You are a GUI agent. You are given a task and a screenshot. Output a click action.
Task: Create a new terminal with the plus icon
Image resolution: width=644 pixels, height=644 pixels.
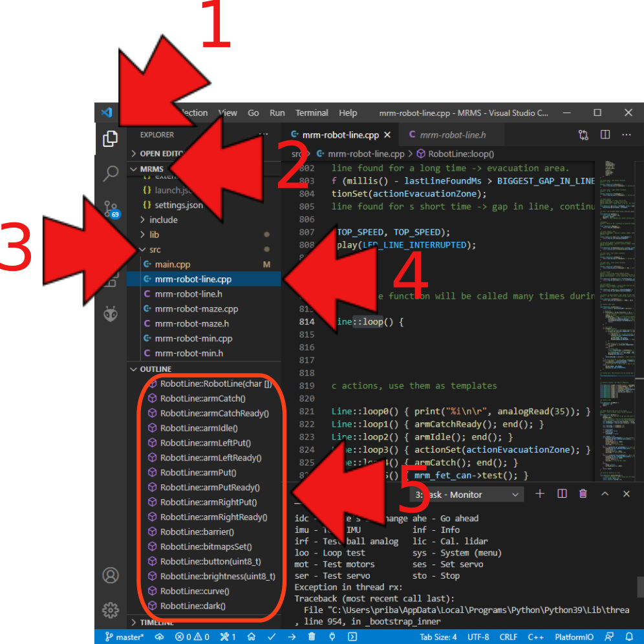(x=540, y=494)
